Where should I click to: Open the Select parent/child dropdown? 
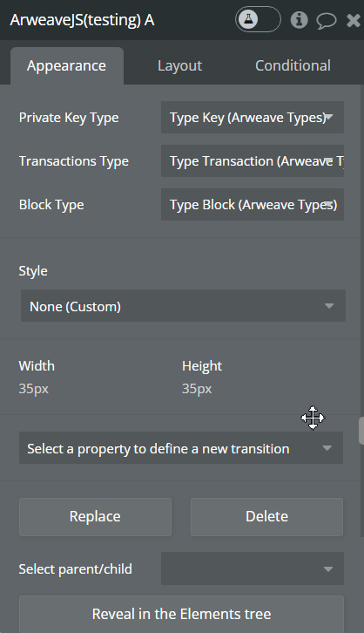(253, 568)
